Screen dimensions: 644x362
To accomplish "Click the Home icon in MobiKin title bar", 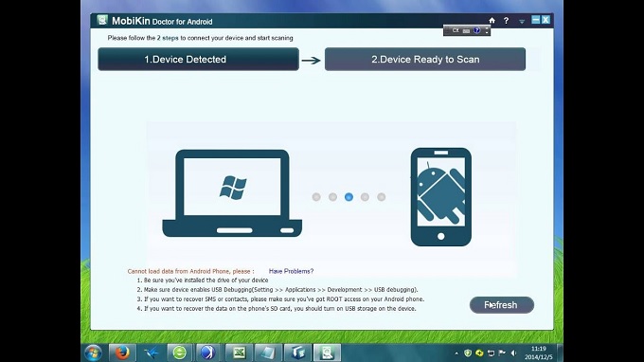I will click(492, 20).
